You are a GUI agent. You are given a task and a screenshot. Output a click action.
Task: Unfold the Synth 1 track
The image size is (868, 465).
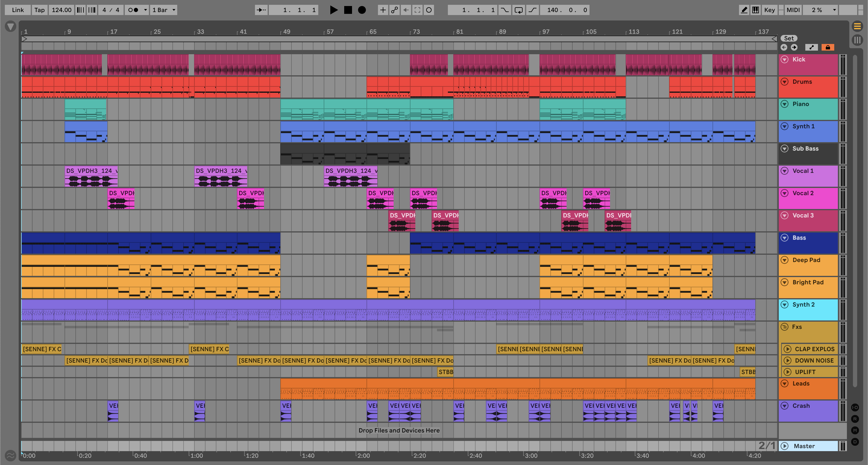(785, 126)
